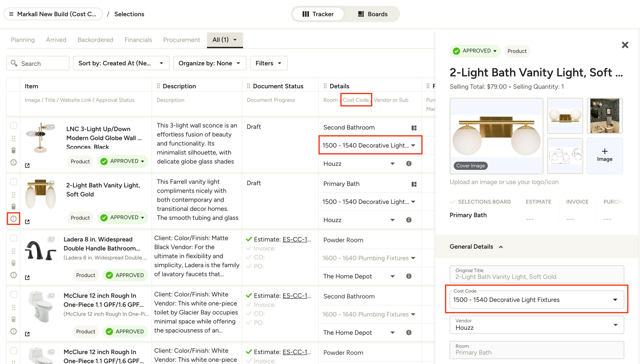Collapse the General Details section
Viewport: 640px width, 364px height.
(501, 247)
